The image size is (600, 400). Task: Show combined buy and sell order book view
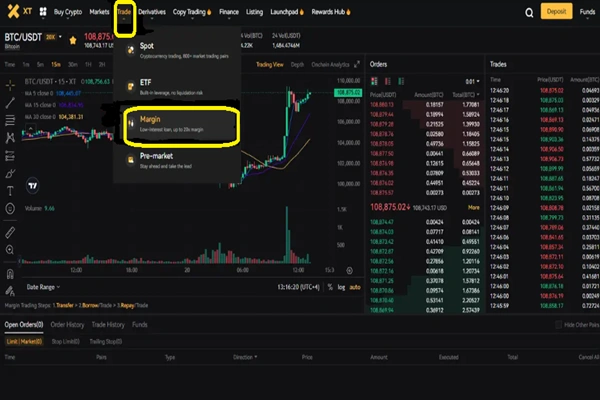pyautogui.click(x=374, y=81)
